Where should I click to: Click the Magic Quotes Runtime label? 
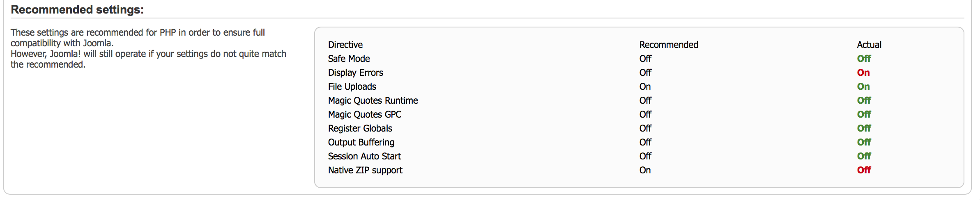click(373, 100)
